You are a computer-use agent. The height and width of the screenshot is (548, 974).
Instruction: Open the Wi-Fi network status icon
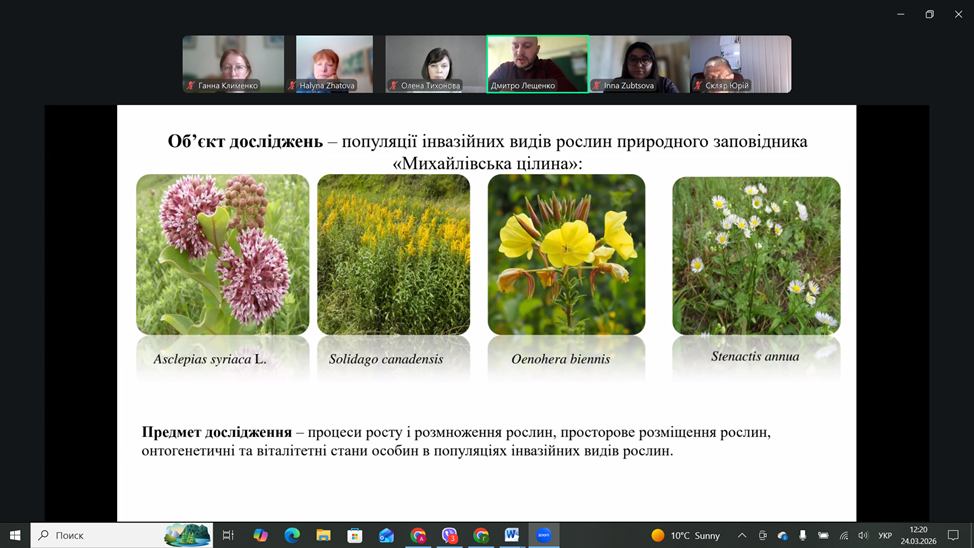843,535
